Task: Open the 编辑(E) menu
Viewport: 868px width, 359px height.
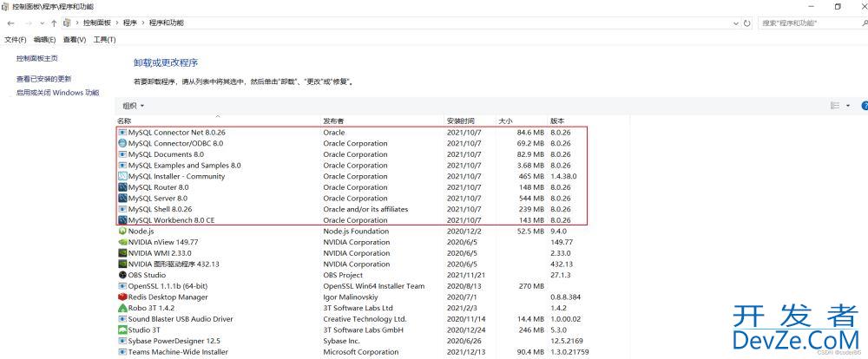Action: pos(45,40)
